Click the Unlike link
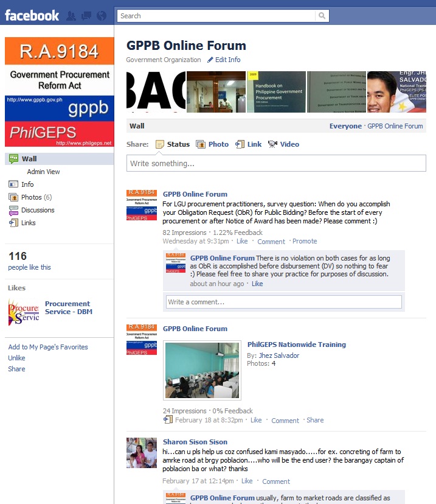This screenshot has height=504, width=436. (x=16, y=358)
